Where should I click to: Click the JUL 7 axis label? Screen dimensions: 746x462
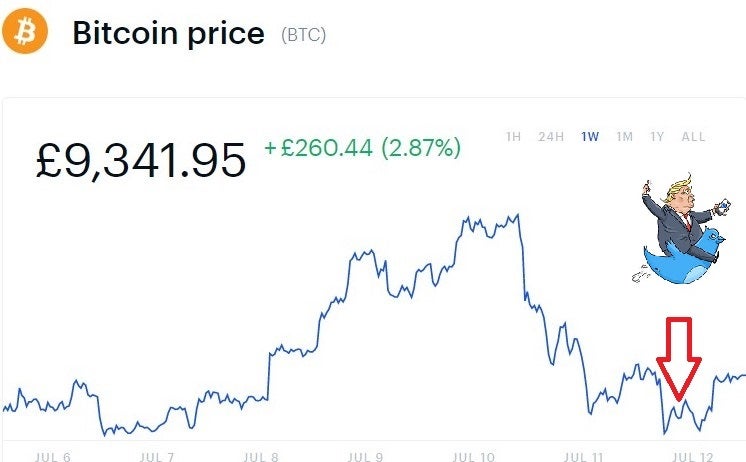(158, 456)
